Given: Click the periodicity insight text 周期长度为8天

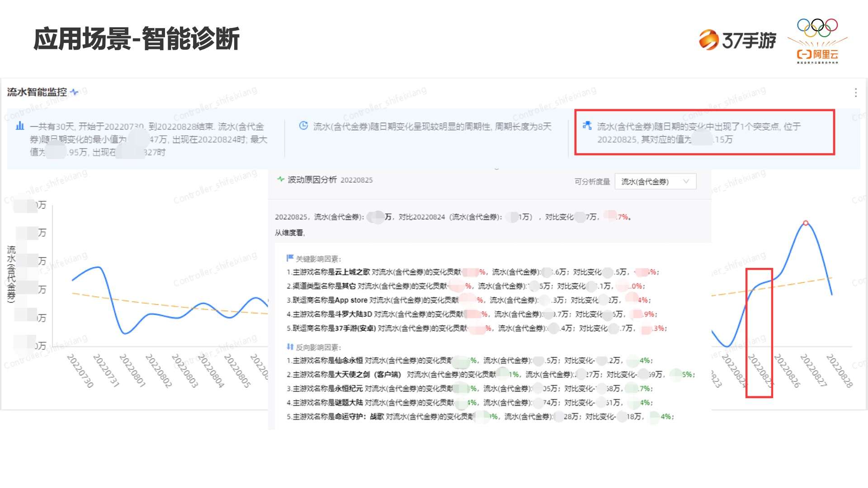Looking at the screenshot, I should click(523, 127).
